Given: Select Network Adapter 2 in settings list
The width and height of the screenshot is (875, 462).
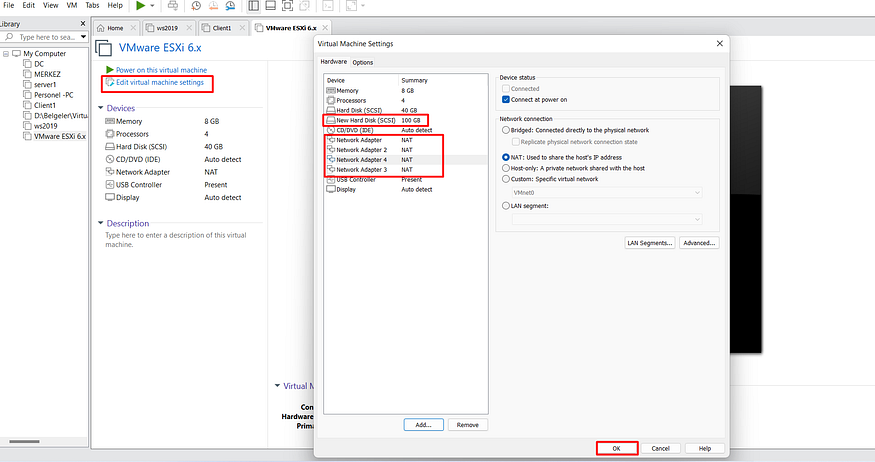Looking at the screenshot, I should (406, 150).
